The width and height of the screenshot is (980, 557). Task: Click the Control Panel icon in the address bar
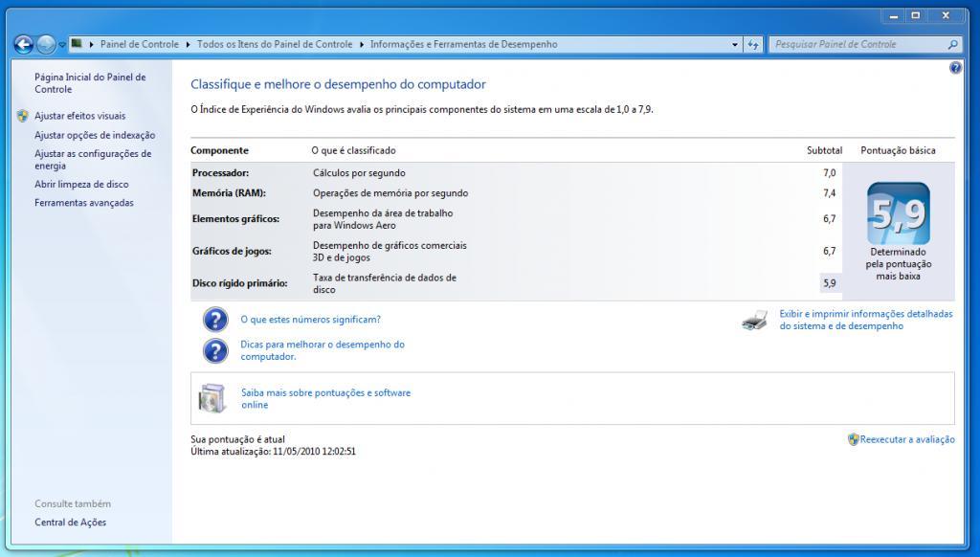click(77, 44)
